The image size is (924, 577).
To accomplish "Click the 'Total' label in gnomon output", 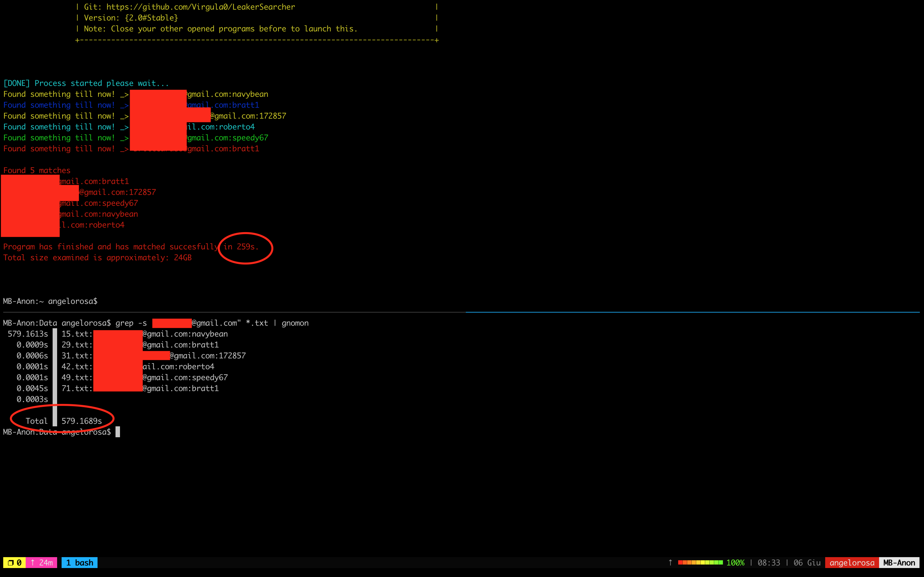I will [x=36, y=421].
